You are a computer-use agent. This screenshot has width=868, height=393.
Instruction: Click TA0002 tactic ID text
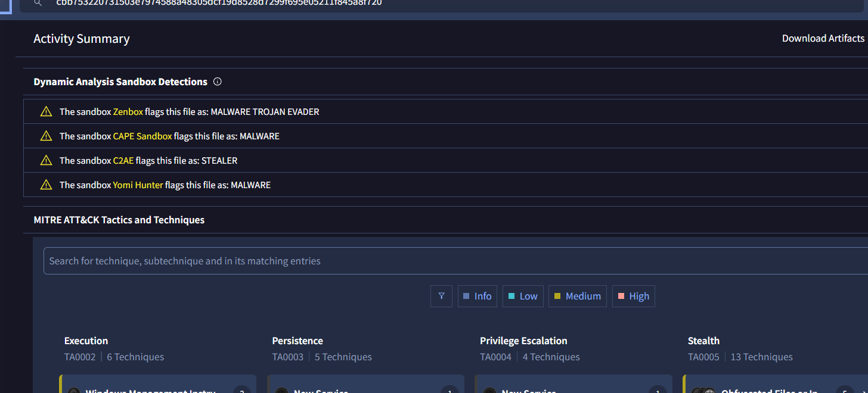(x=80, y=357)
